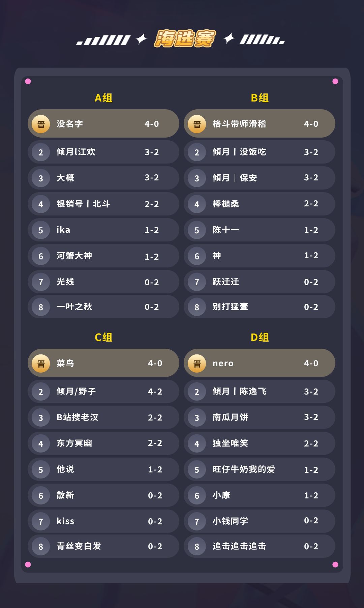Select the 东方冥幽 player name
This screenshot has width=364, height=608.
coord(74,443)
